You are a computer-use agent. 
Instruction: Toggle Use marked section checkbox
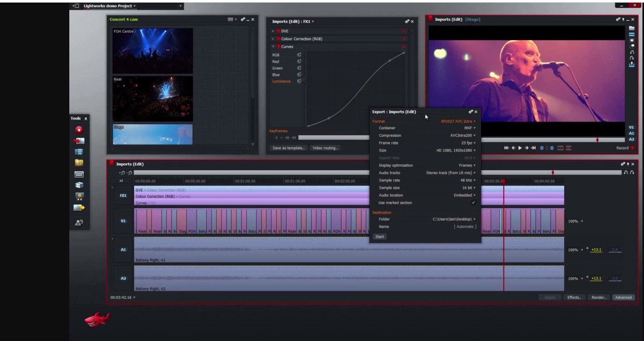[473, 202]
